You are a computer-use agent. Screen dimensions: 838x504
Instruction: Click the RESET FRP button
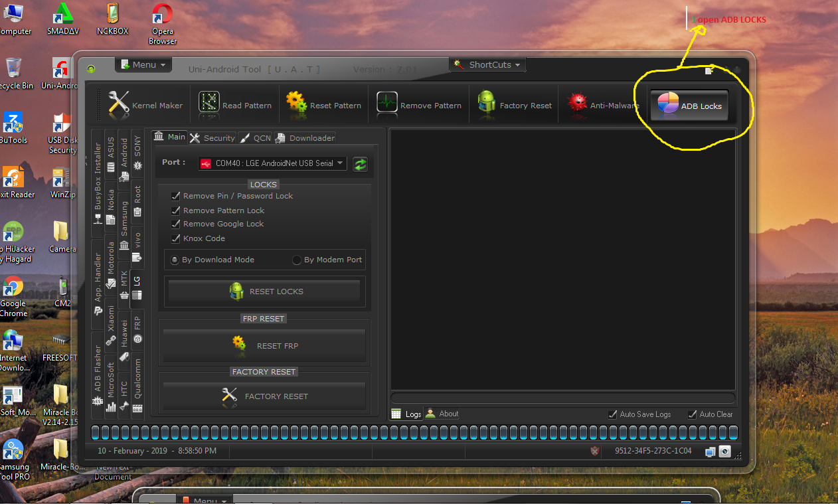[264, 345]
